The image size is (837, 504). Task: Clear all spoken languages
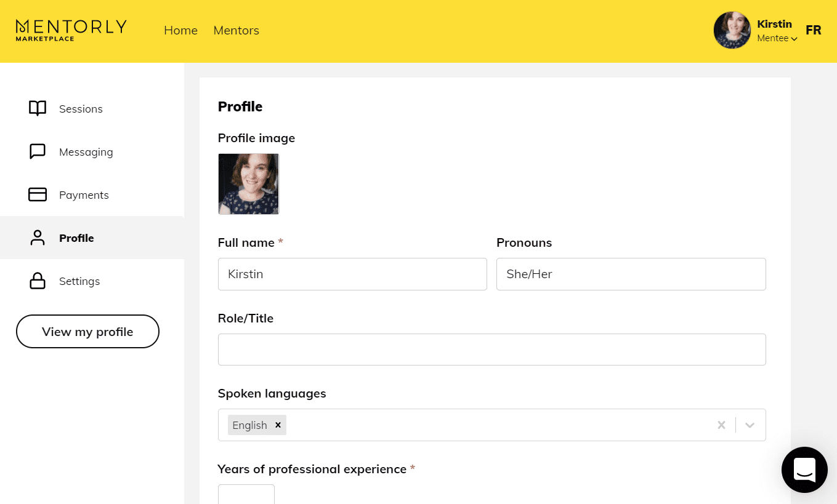click(x=721, y=425)
